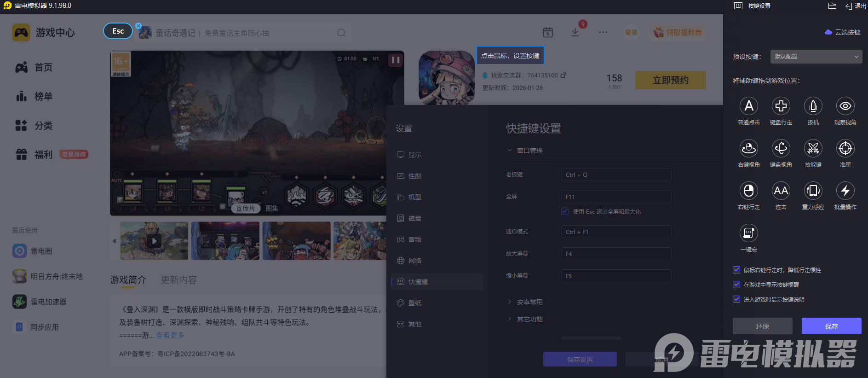Open the downloads icon with badge 9
The image size is (868, 378).
(x=575, y=32)
